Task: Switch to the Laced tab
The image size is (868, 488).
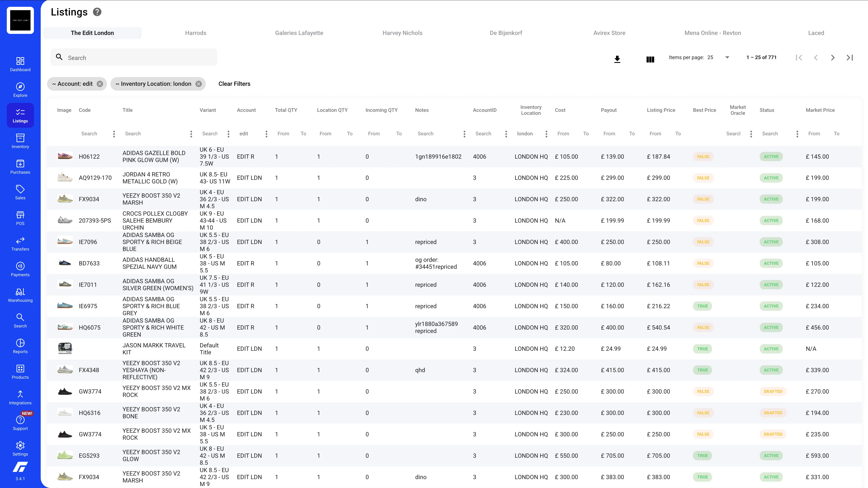Action: (816, 33)
